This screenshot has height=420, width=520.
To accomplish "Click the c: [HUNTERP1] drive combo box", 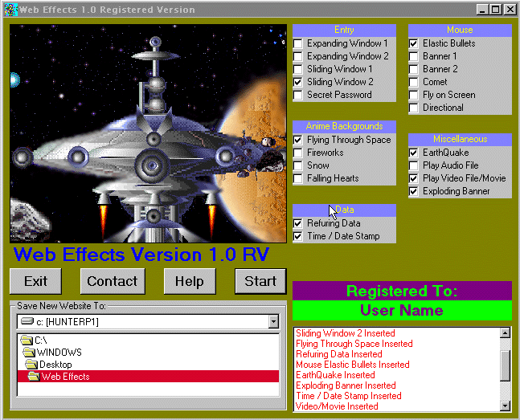I will coord(148,321).
